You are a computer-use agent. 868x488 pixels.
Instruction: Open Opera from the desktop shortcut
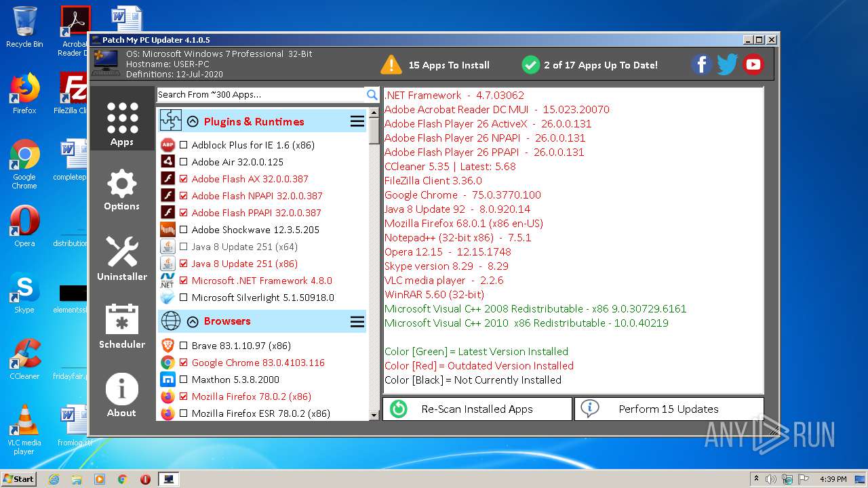pos(24,226)
